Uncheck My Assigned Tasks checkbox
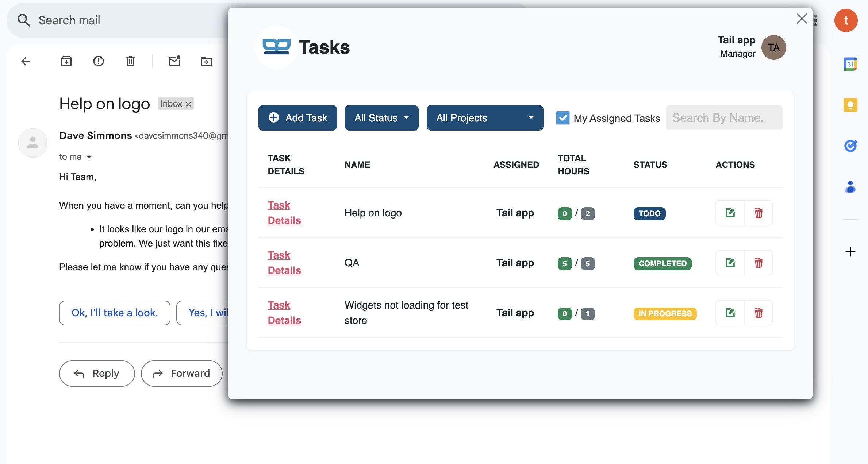This screenshot has height=464, width=868. (562, 118)
